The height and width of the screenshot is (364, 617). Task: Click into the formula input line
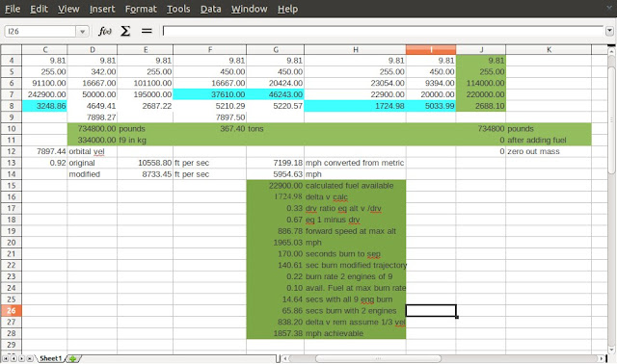tap(383, 31)
